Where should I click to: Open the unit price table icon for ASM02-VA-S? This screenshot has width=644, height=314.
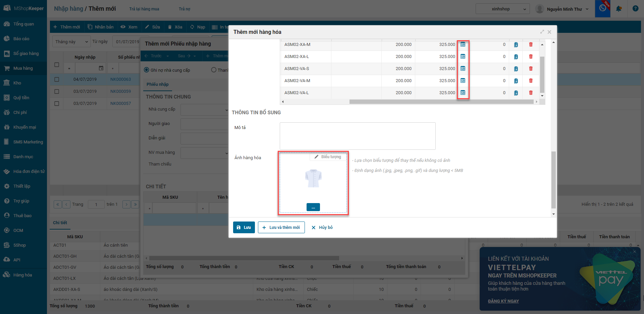click(x=463, y=69)
